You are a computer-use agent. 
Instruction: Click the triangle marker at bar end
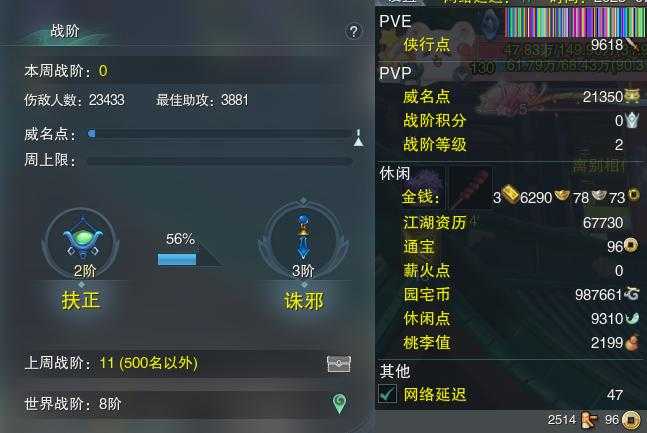pyautogui.click(x=359, y=138)
